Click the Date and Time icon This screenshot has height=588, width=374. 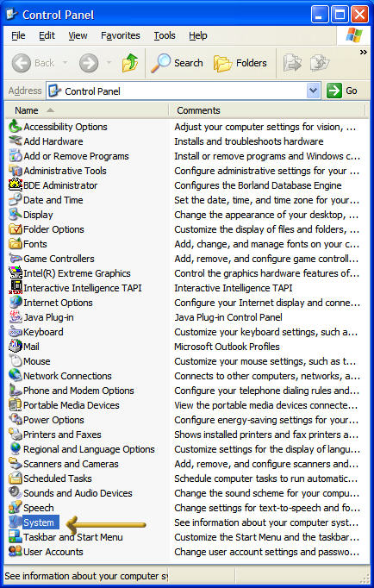tap(16, 200)
